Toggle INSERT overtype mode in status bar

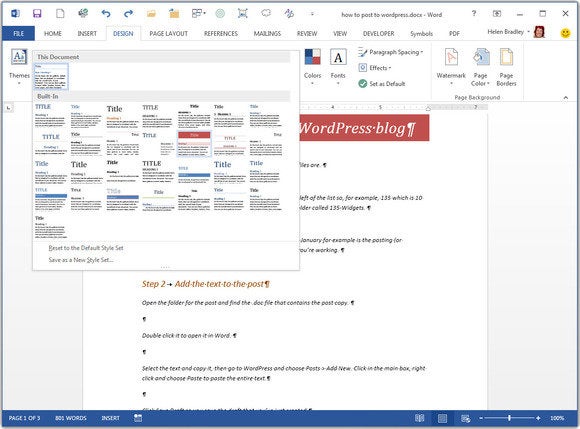coord(110,418)
